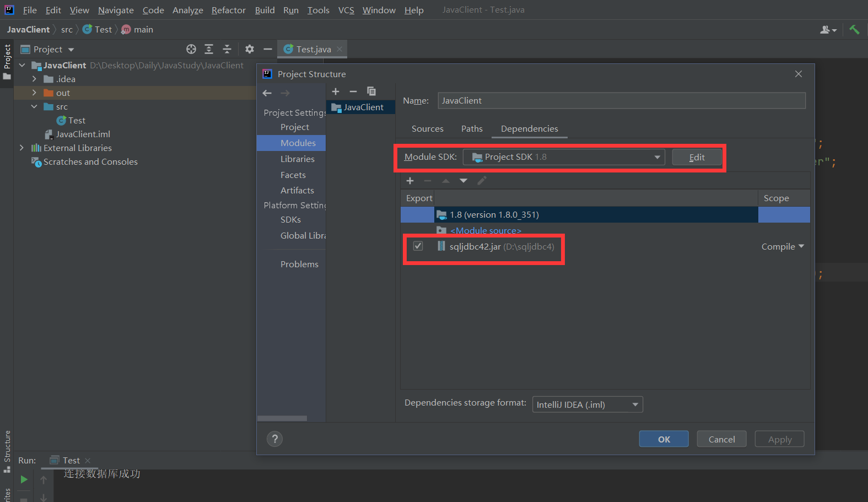The height and width of the screenshot is (502, 868).
Task: Toggle export checkbox for sqljdbc42.jar
Action: click(x=418, y=246)
